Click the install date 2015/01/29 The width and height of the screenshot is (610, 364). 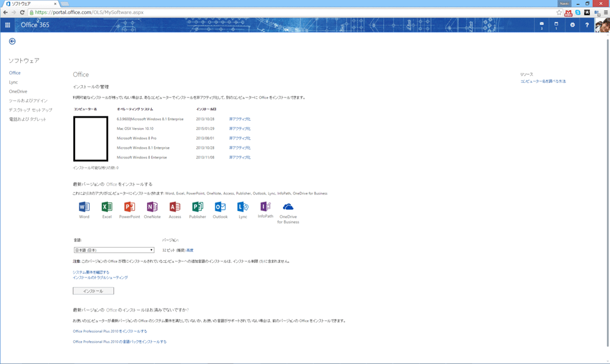tap(205, 129)
